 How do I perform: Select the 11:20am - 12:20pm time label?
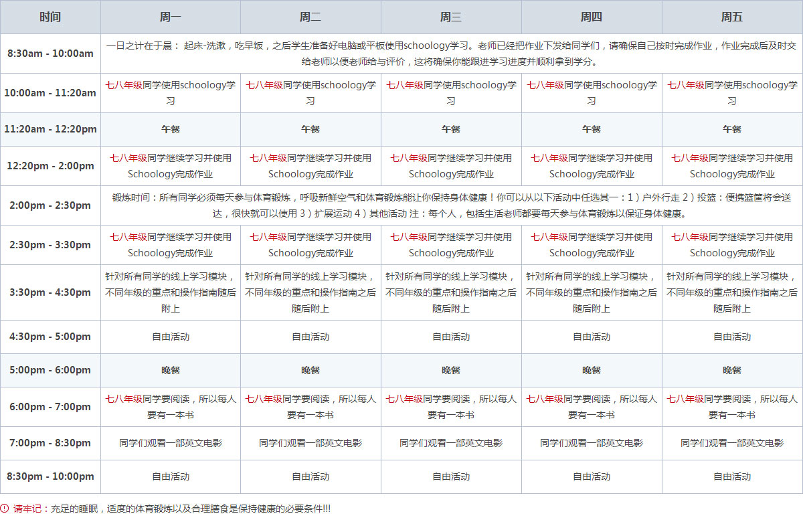[x=50, y=129]
